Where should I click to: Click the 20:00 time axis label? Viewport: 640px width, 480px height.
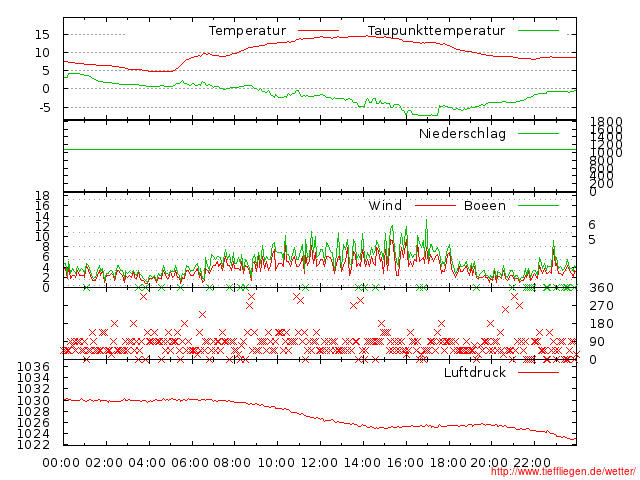(x=489, y=463)
